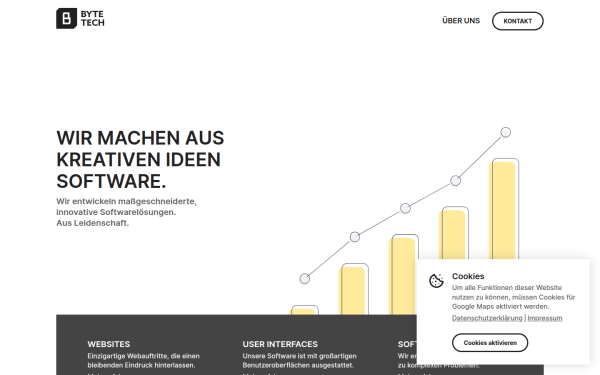Click the KONTAKT button
The height and width of the screenshot is (375, 600).
[x=517, y=21]
